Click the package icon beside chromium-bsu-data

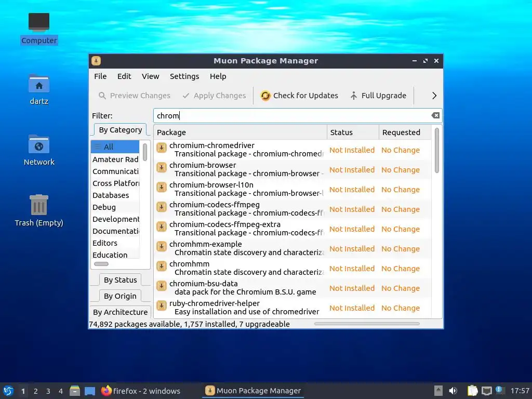[162, 286]
